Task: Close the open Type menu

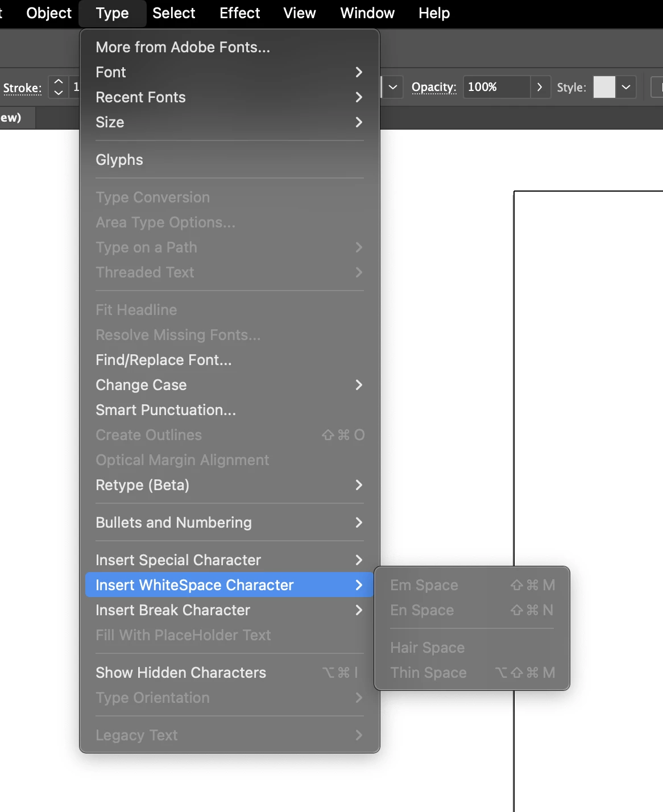Action: (x=112, y=13)
